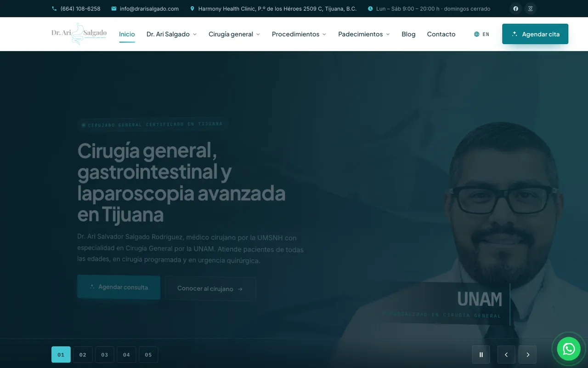Viewport: 588px width, 368px height.
Task: Open the Blog page
Action: coord(408,34)
